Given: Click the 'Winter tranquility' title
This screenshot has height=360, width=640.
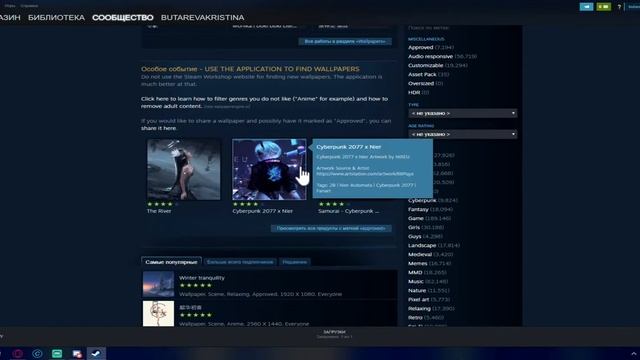Looking at the screenshot, I should coord(202,278).
